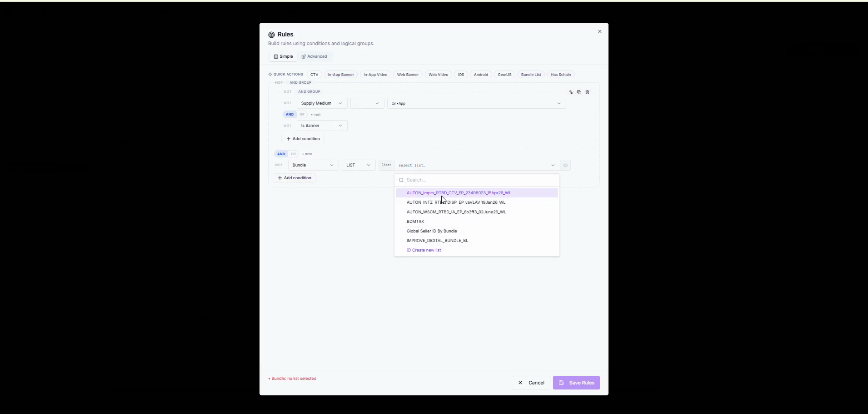Delete the nested AND group with trash icon
This screenshot has width=868, height=414.
click(x=587, y=92)
